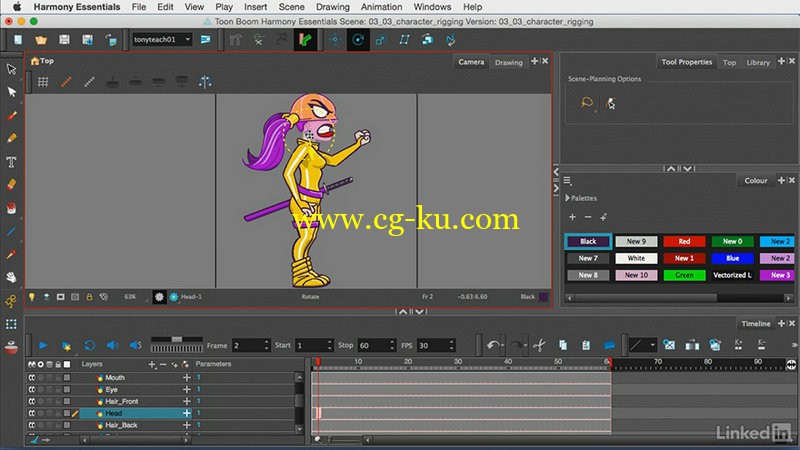Click minus to remove a colour

pos(588,217)
